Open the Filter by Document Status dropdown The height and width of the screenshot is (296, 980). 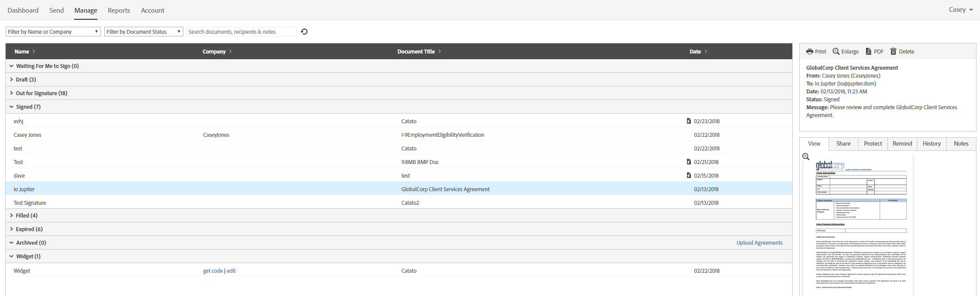click(143, 32)
